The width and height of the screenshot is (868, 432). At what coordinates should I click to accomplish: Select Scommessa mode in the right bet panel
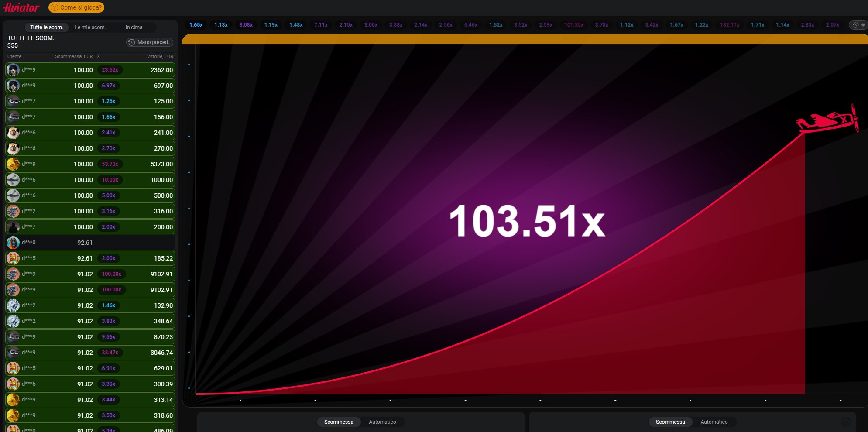(670, 422)
